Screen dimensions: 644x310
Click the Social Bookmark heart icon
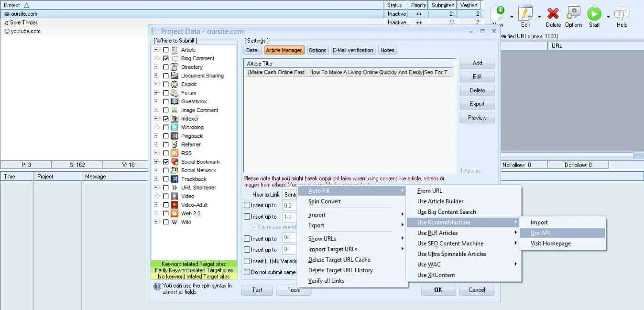175,162
